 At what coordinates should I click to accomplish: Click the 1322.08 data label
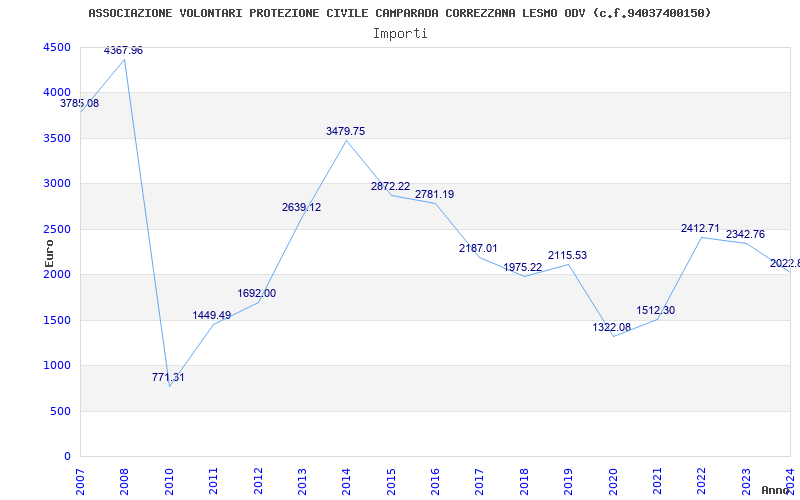[612, 328]
